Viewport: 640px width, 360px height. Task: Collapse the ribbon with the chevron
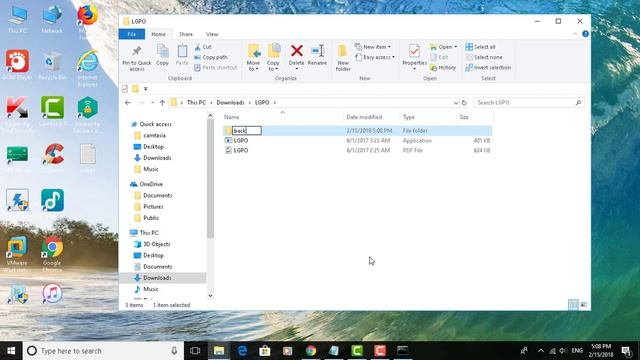575,34
